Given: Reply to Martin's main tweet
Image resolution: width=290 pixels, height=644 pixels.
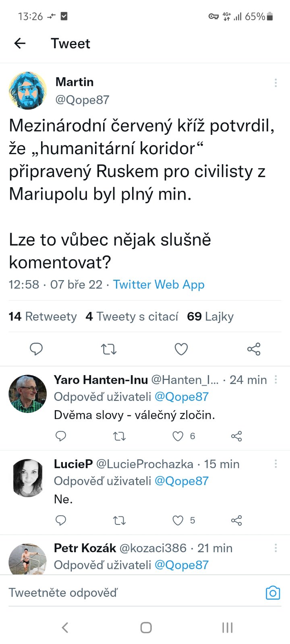Looking at the screenshot, I should pyautogui.click(x=36, y=349).
